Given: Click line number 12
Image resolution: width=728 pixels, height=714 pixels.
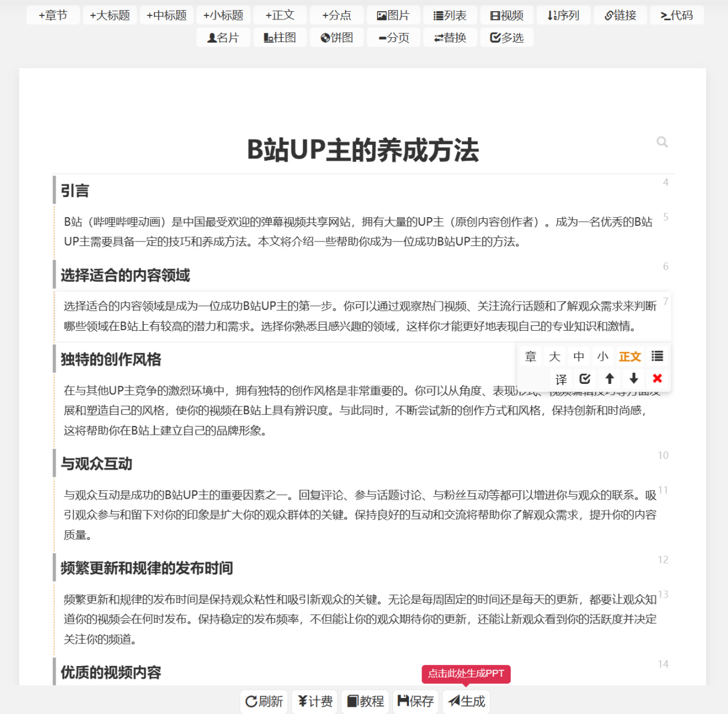Looking at the screenshot, I should pos(663,560).
